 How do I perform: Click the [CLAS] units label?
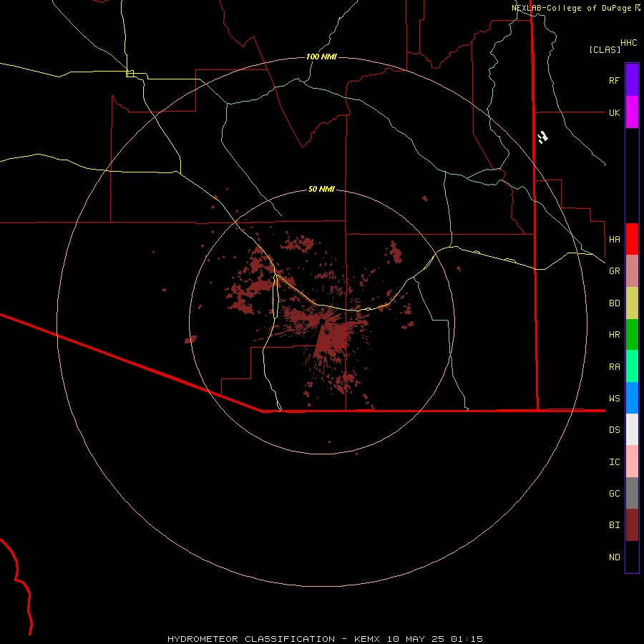pos(605,49)
